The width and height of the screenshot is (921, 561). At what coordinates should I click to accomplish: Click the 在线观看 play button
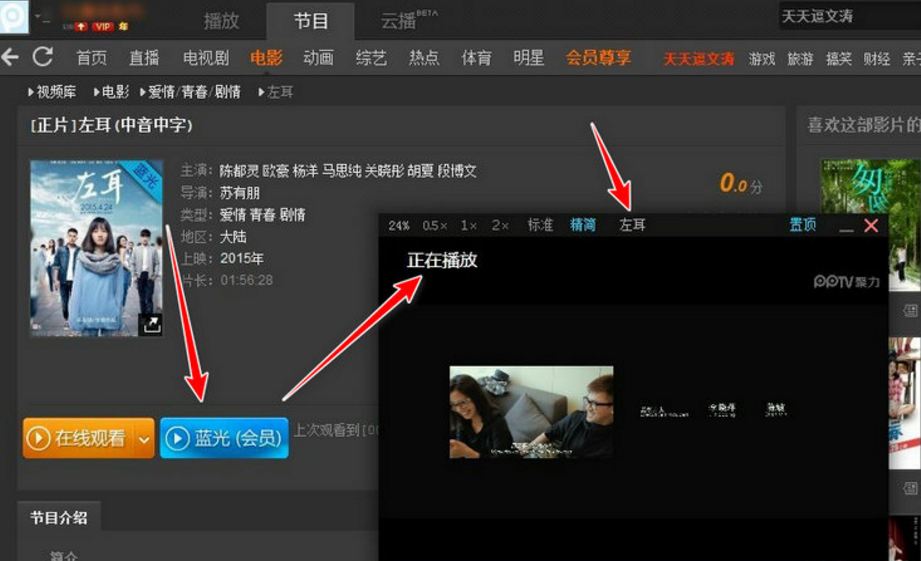[x=79, y=438]
